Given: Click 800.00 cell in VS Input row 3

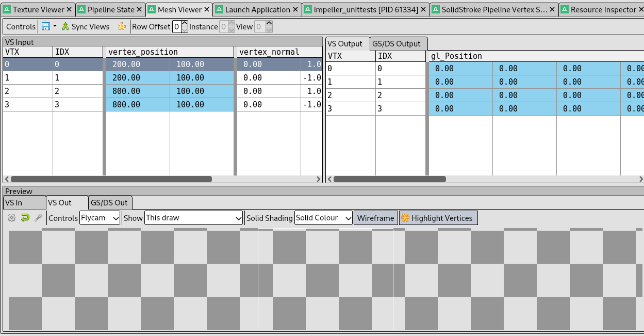Looking at the screenshot, I should (138, 105).
